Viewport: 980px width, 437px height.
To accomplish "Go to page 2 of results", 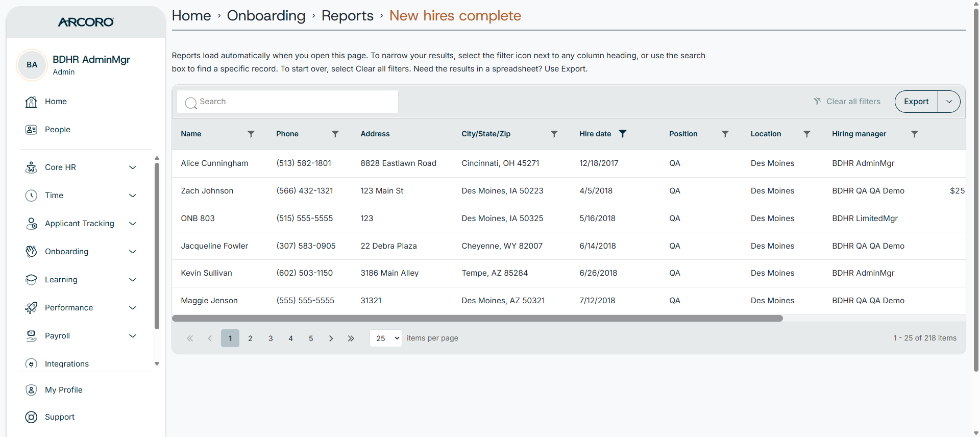I will point(250,338).
